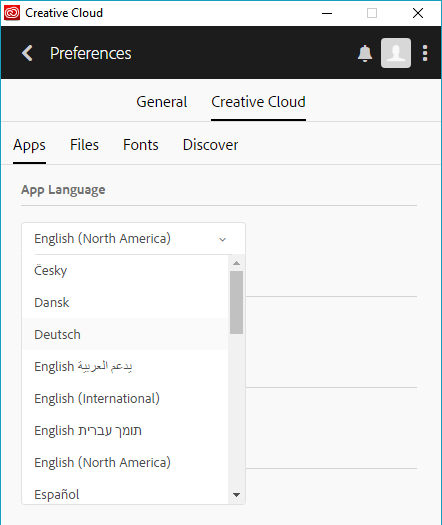
Task: Click the language list scroll down arrow
Action: point(236,495)
